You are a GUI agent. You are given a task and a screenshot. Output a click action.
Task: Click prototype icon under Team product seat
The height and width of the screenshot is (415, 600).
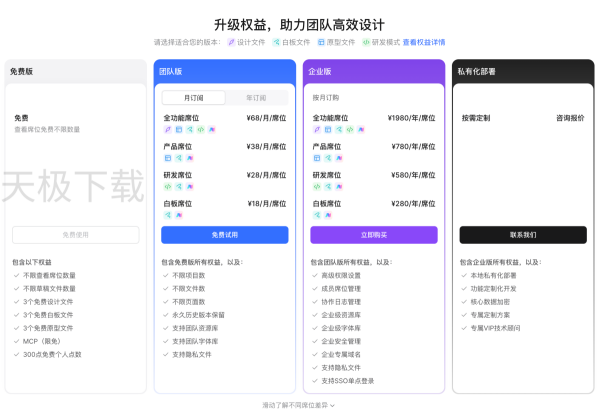(167, 158)
